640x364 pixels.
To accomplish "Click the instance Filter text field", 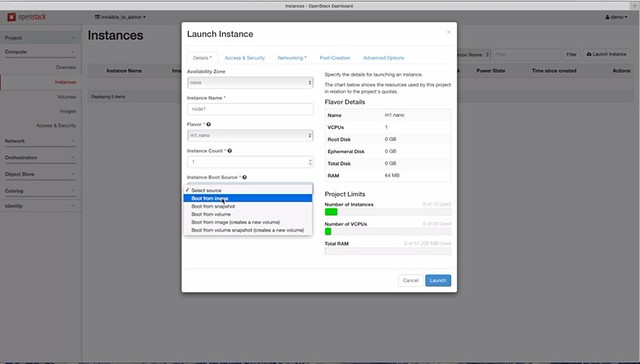I will pyautogui.click(x=527, y=54).
